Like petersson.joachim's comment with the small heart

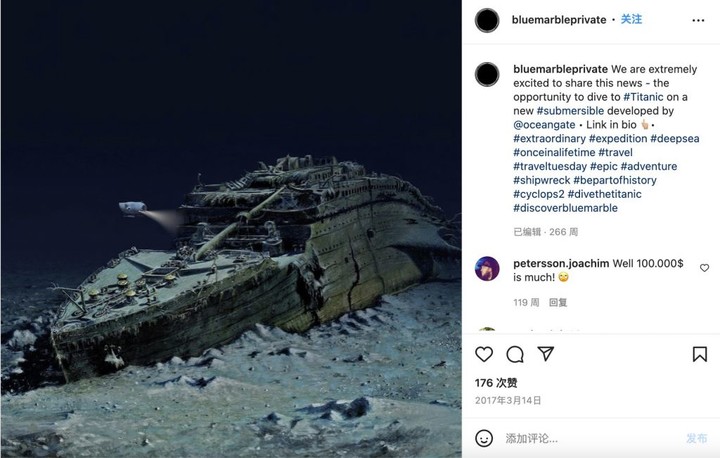704,268
